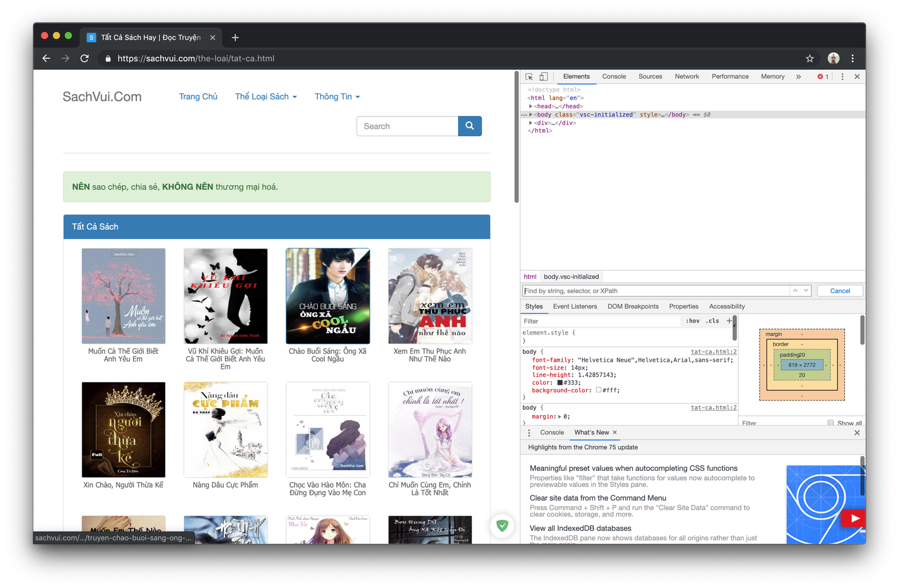Add a new style rule
The width and height of the screenshot is (899, 588).
(x=729, y=321)
